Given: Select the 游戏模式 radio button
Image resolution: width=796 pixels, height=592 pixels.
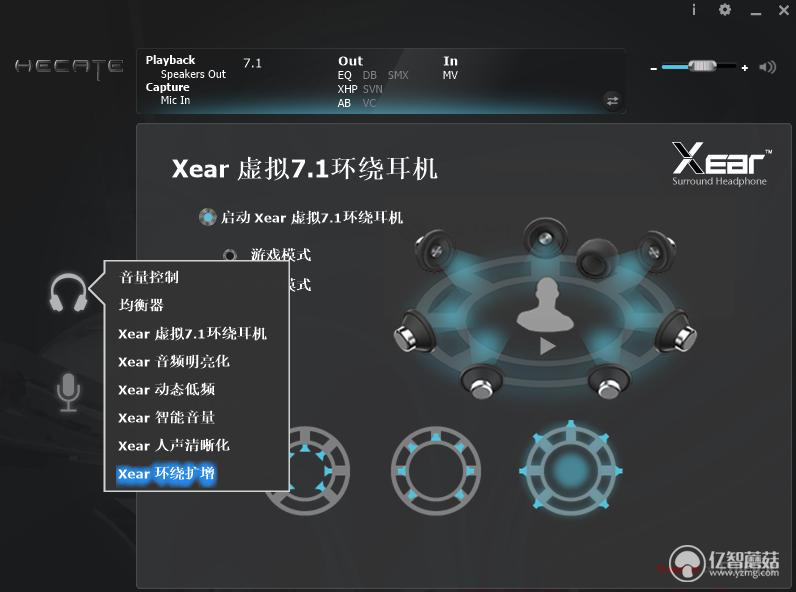Looking at the screenshot, I should pos(230,254).
